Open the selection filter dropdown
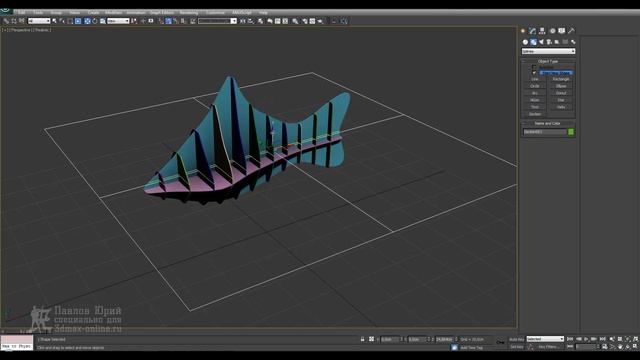The width and height of the screenshot is (640, 360). [x=39, y=21]
